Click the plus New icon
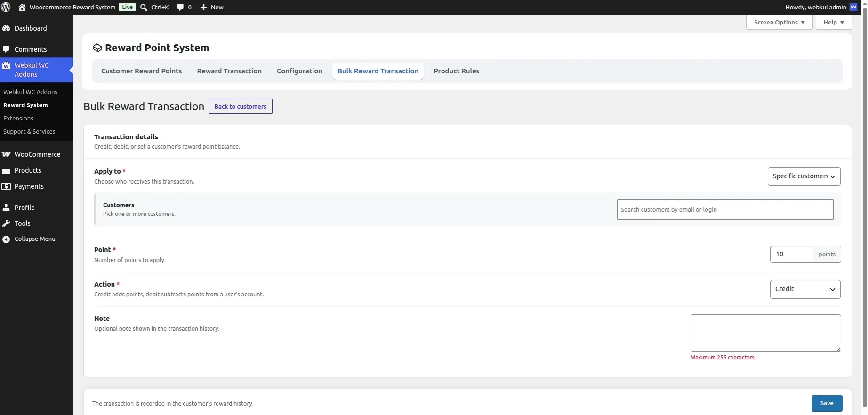The height and width of the screenshot is (415, 868). pyautogui.click(x=203, y=7)
